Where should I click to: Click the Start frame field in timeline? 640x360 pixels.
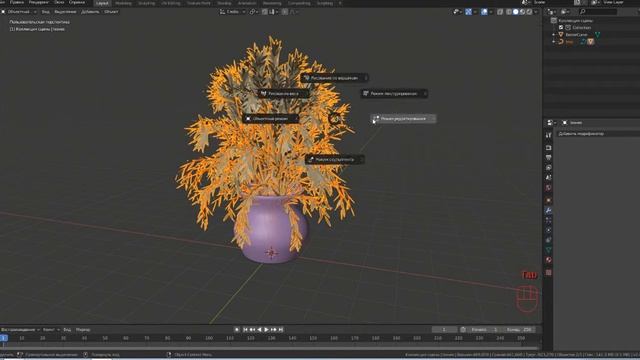[484, 329]
